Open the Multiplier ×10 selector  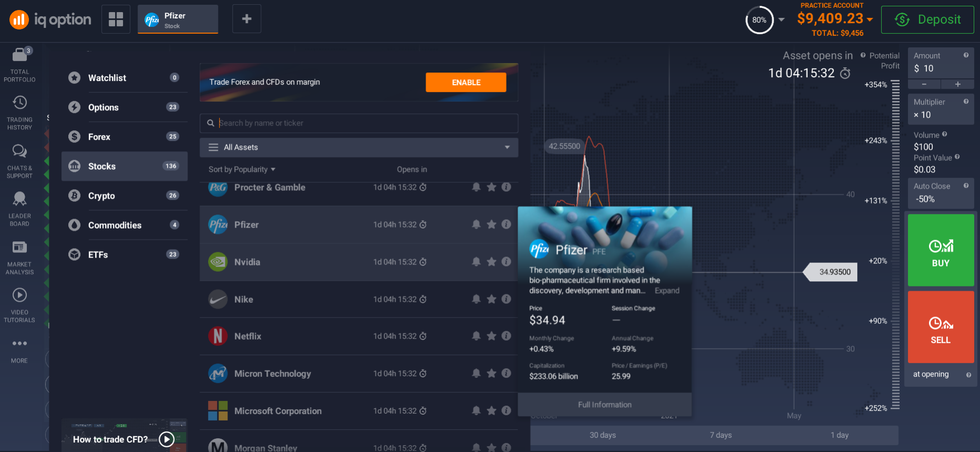pos(941,109)
